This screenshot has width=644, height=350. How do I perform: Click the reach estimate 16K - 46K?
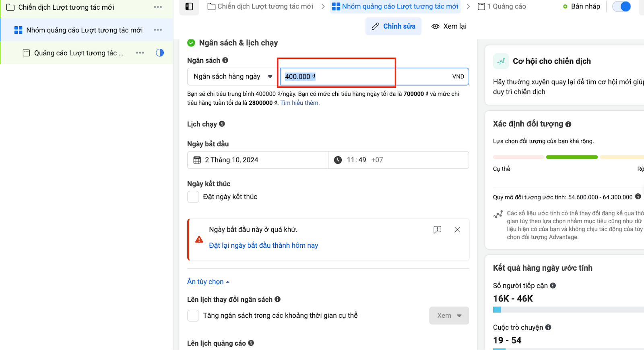coord(513,298)
